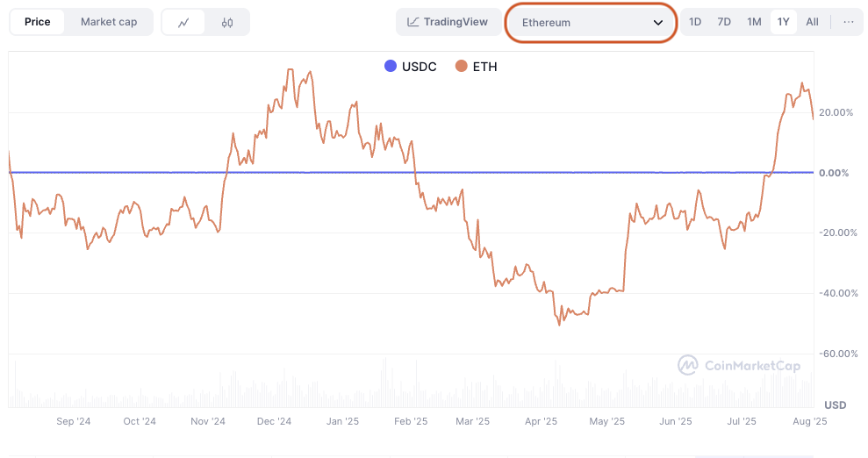Set the time range to 1D
The height and width of the screenshot is (458, 868).
(x=695, y=22)
